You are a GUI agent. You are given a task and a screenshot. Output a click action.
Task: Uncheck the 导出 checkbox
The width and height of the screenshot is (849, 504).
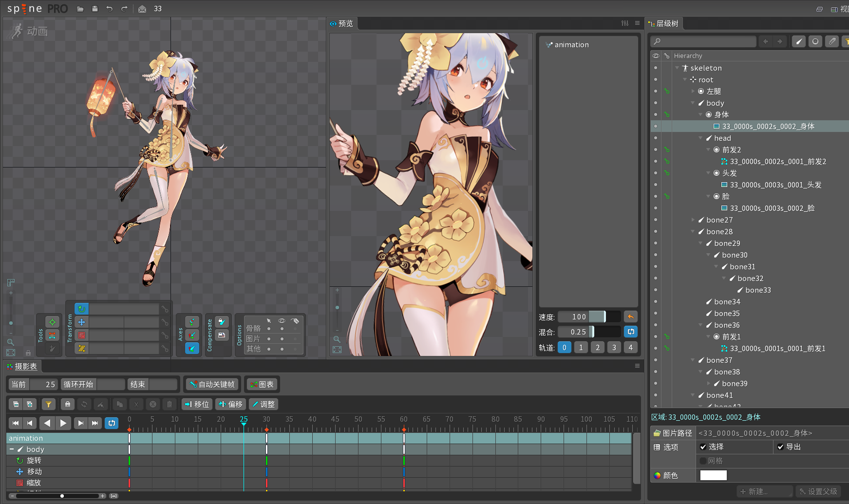[x=780, y=447]
